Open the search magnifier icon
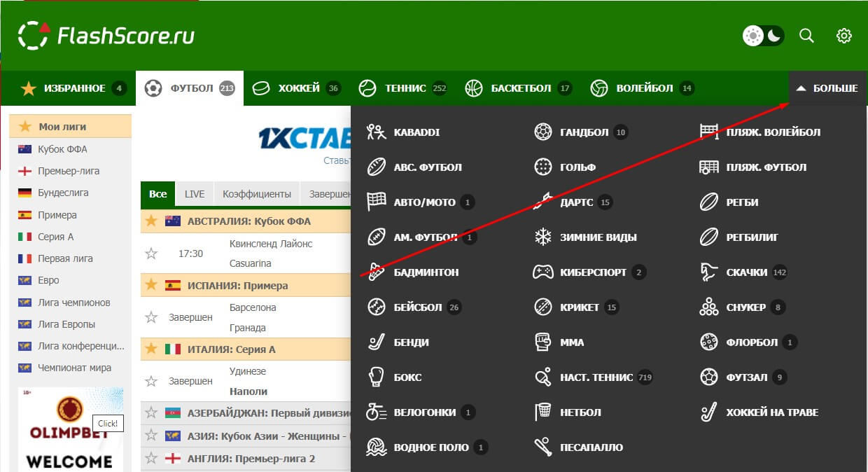Image resolution: width=868 pixels, height=472 pixels. (x=806, y=36)
